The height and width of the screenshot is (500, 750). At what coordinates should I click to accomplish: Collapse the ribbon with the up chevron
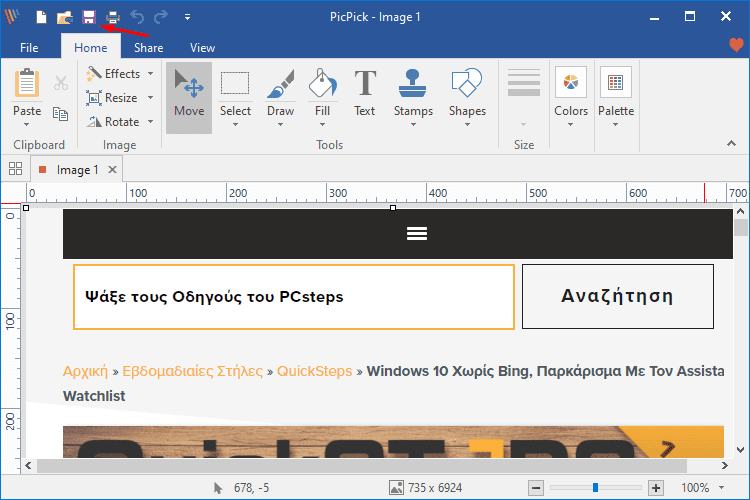pyautogui.click(x=731, y=143)
